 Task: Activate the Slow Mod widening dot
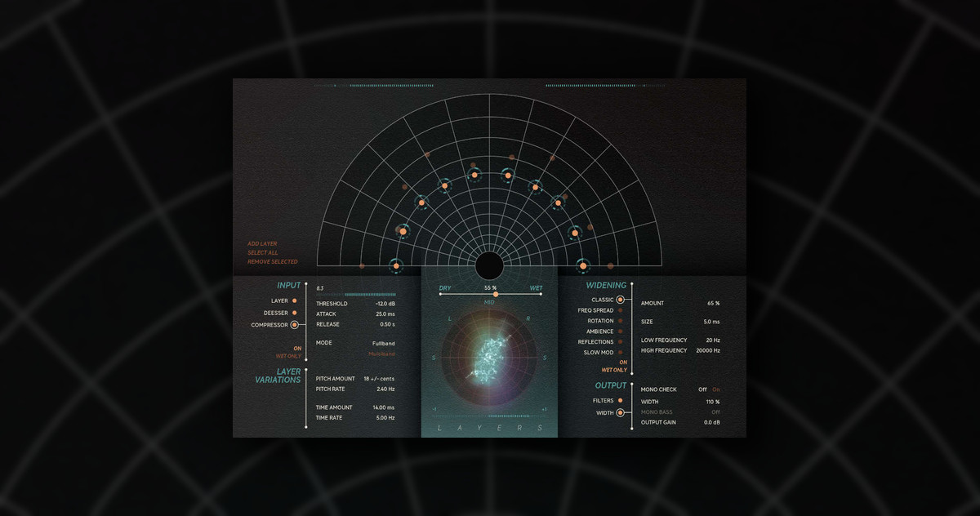(621, 353)
